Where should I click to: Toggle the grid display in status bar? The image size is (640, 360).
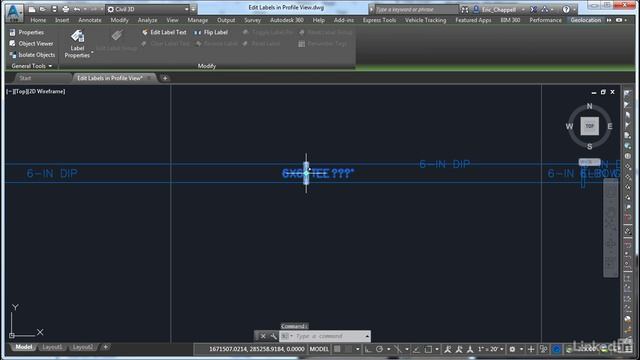337,349
